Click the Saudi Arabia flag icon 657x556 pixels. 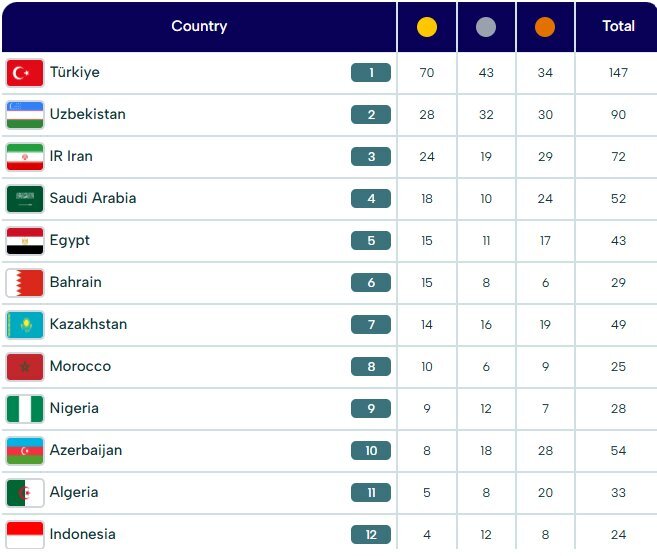click(25, 199)
